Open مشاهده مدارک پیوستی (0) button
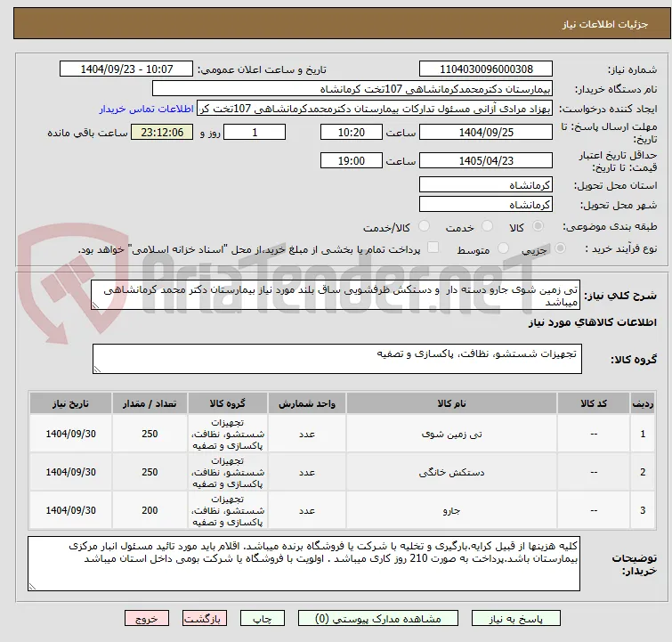The height and width of the screenshot is (642, 672). click(x=378, y=619)
